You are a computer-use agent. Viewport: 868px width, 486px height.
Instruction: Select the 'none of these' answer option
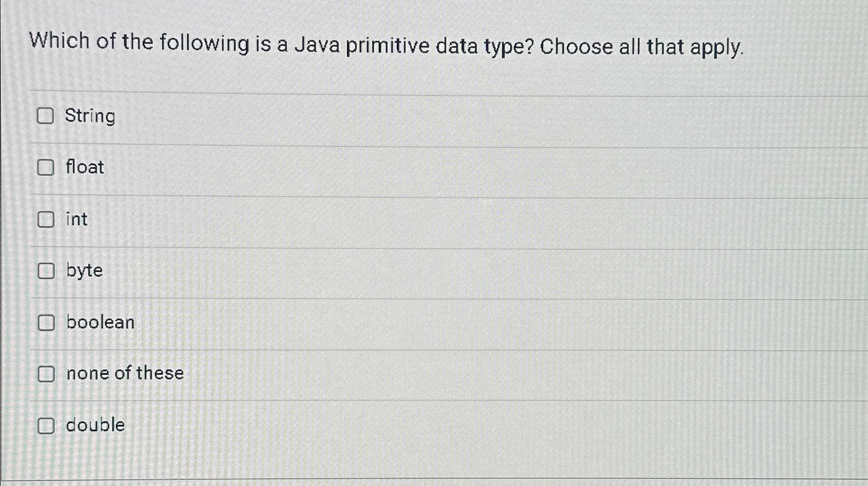[x=124, y=373]
